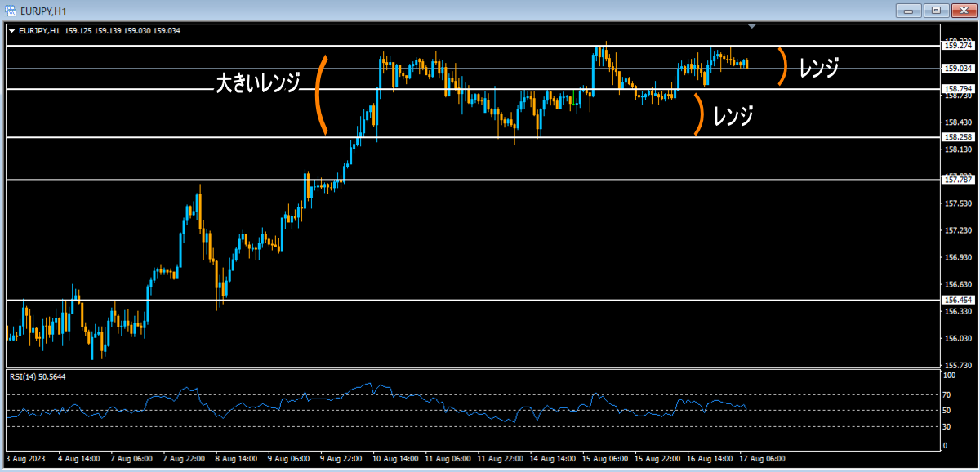Viewport: 980px width, 472px height.
Task: Select the large orange arc beside 大きいレンジ
Action: (x=318, y=95)
